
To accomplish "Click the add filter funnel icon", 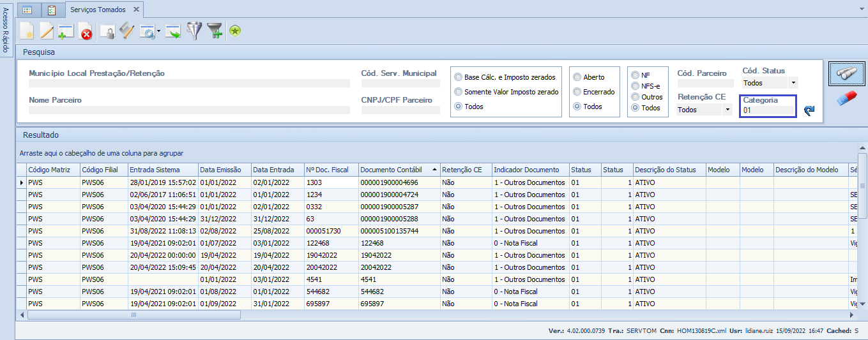I will (215, 31).
